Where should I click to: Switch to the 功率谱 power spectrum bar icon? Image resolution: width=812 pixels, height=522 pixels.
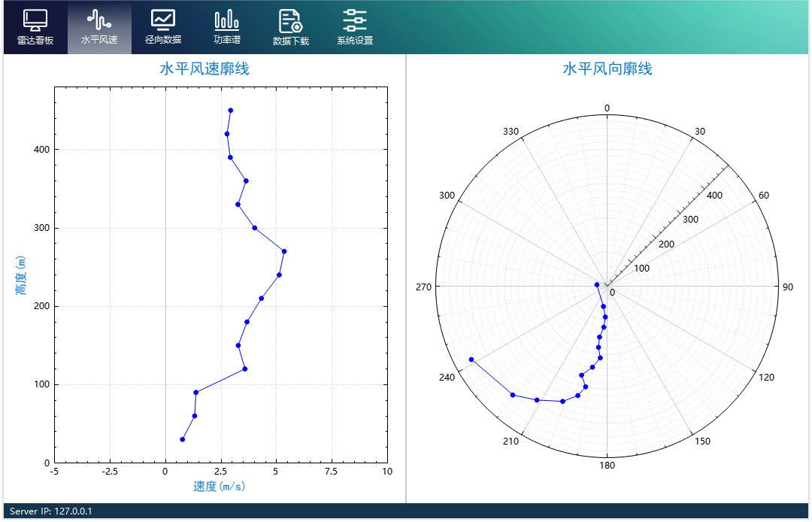click(x=227, y=21)
